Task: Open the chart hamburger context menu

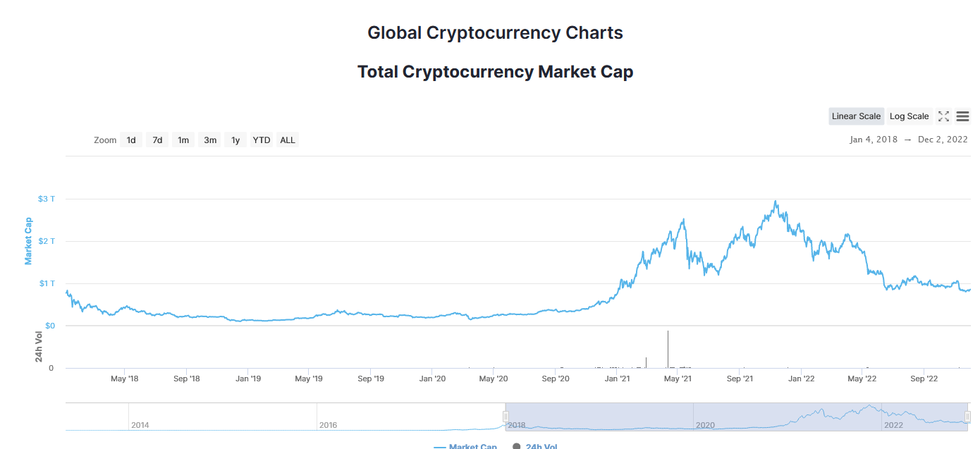Action: 963,116
